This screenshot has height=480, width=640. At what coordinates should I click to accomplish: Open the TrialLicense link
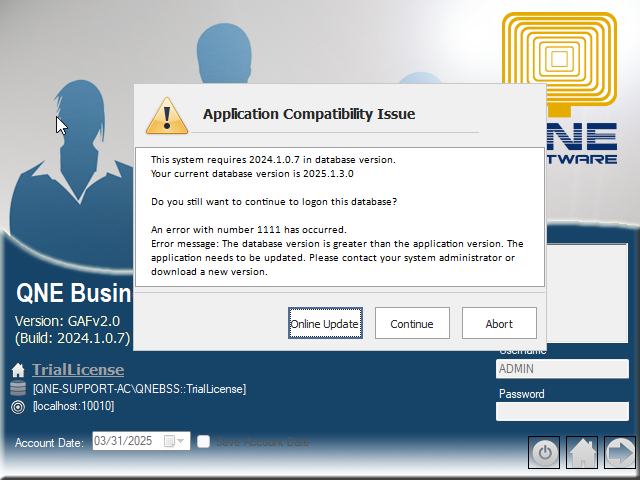[78, 369]
